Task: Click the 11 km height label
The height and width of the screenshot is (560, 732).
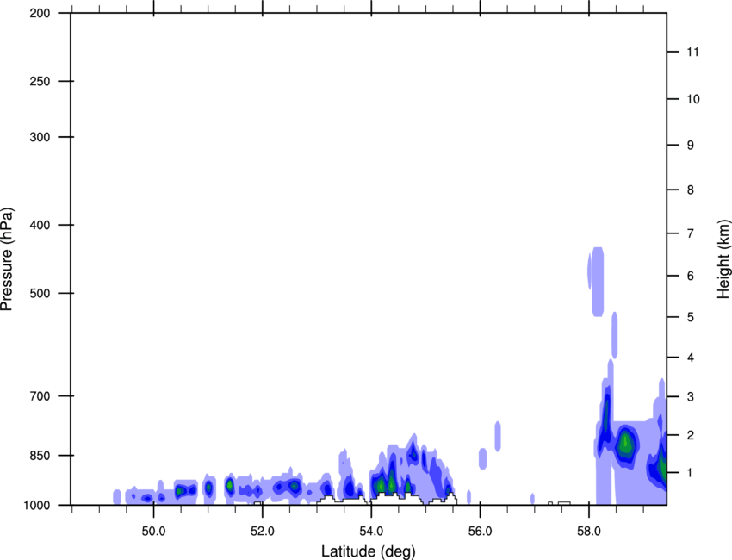Action: coord(693,52)
